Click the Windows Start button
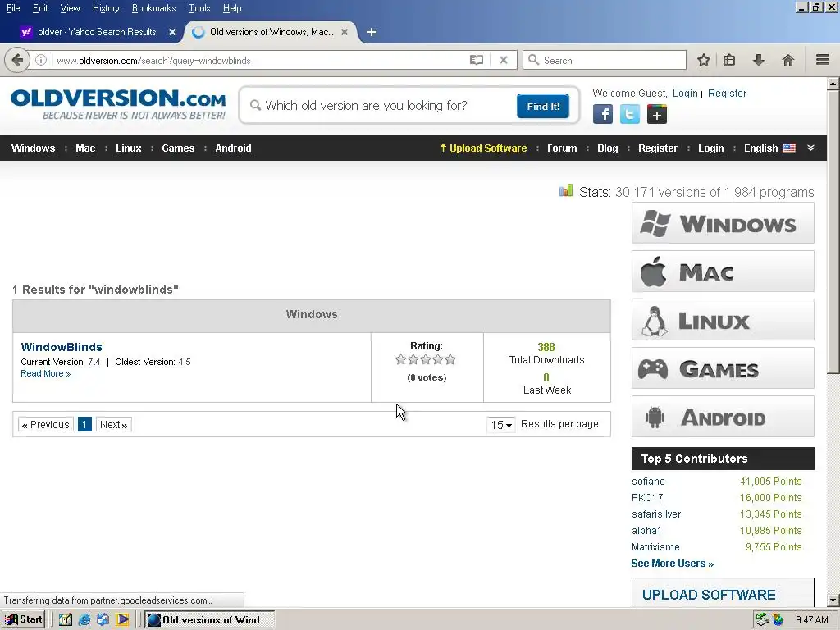Screen dimensions: 840x630 (x=24, y=620)
